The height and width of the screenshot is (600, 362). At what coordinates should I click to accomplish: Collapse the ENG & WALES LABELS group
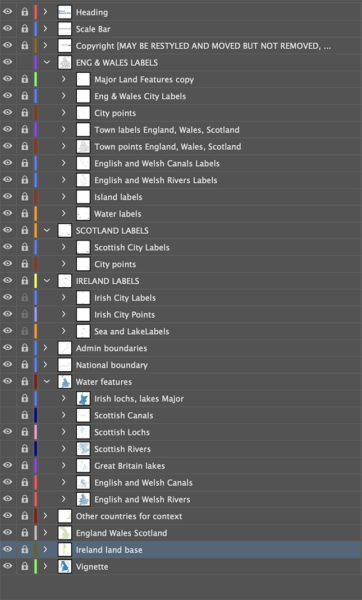47,62
